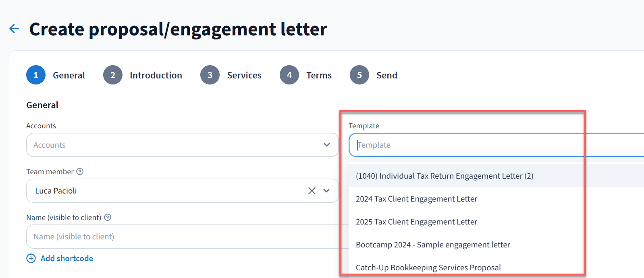Click step 1 circle icon
644x278 pixels.
[36, 75]
